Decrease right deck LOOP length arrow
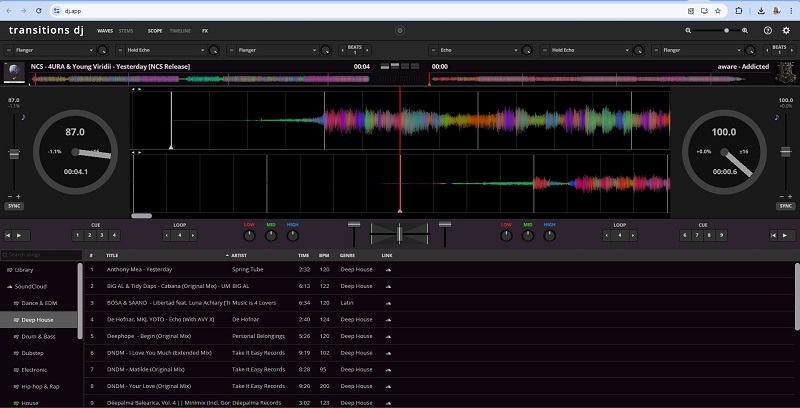 pyautogui.click(x=607, y=235)
